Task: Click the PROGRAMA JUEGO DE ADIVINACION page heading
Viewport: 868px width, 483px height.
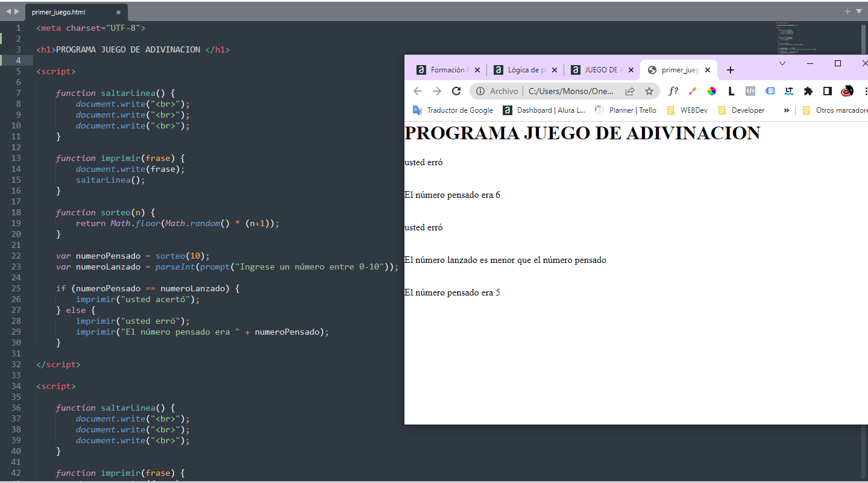Action: 582,133
